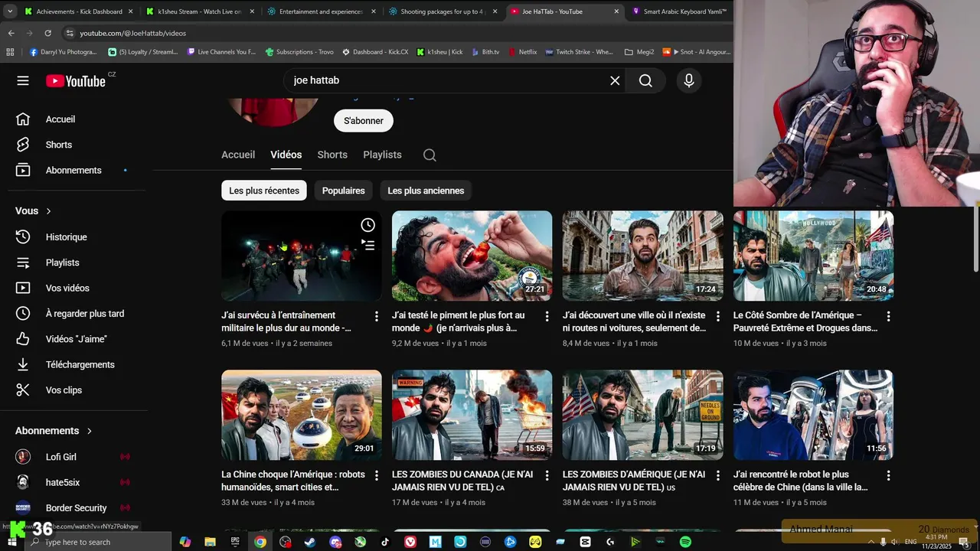Select Les plus anciennes filter chip

coord(426,191)
